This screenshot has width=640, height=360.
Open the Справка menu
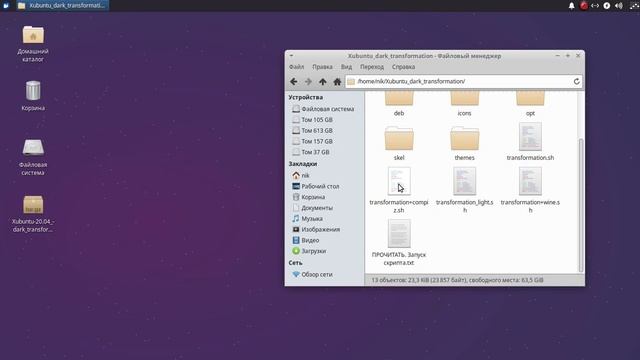(403, 67)
